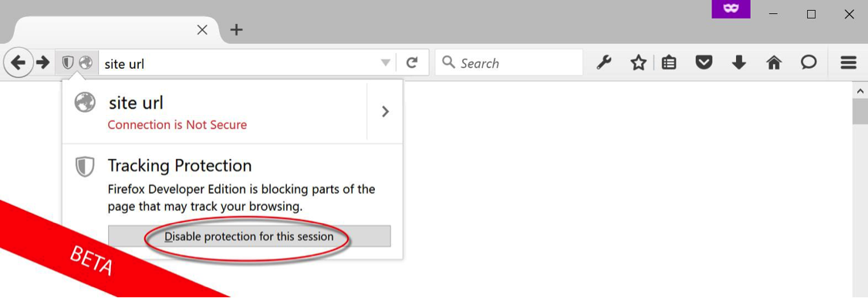Open a new tab
The height and width of the screenshot is (298, 868).
[x=236, y=29]
